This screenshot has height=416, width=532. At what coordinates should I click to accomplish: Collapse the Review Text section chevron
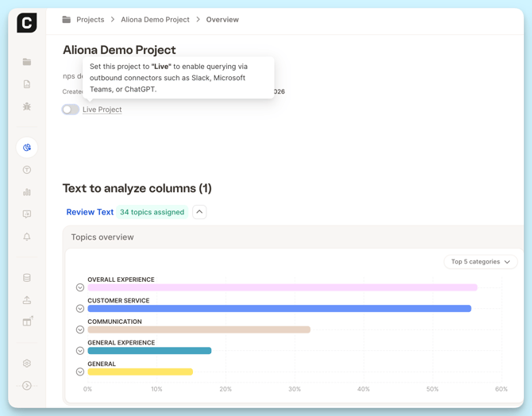coord(199,212)
